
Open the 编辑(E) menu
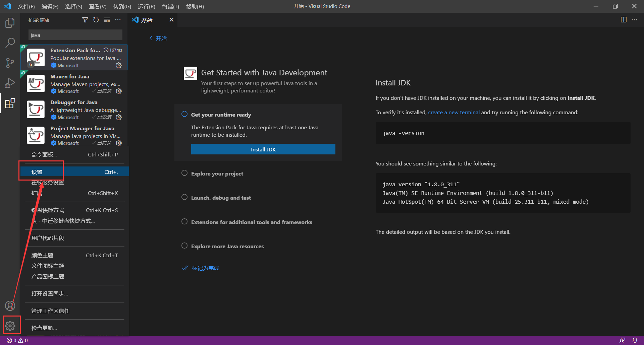pos(50,6)
